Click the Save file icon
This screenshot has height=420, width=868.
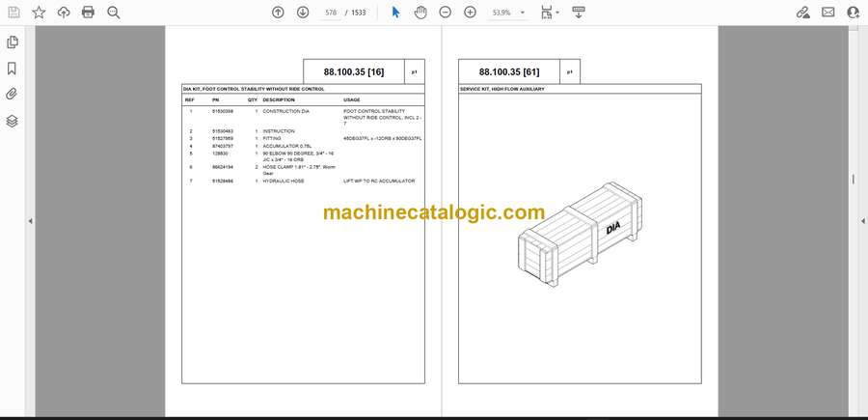point(14,13)
